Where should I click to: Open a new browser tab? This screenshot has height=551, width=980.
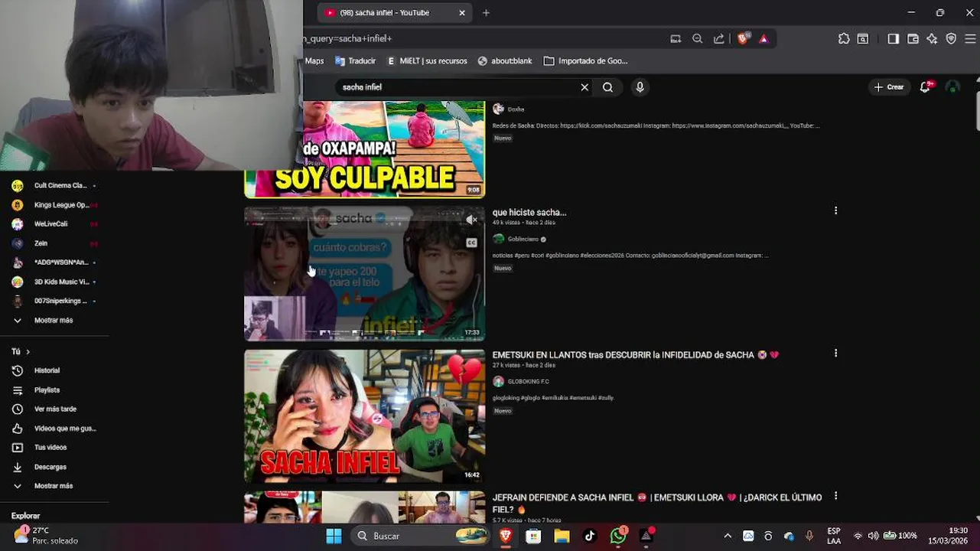click(x=486, y=12)
